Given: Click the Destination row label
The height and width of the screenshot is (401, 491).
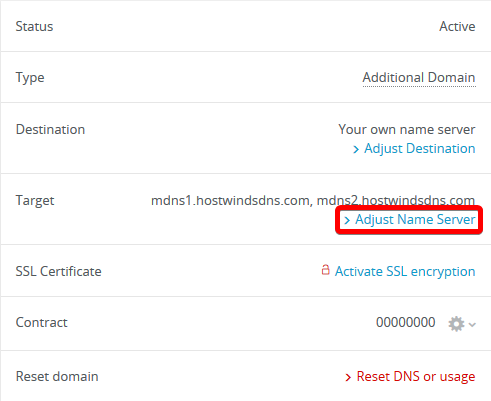Looking at the screenshot, I should pos(50,129).
